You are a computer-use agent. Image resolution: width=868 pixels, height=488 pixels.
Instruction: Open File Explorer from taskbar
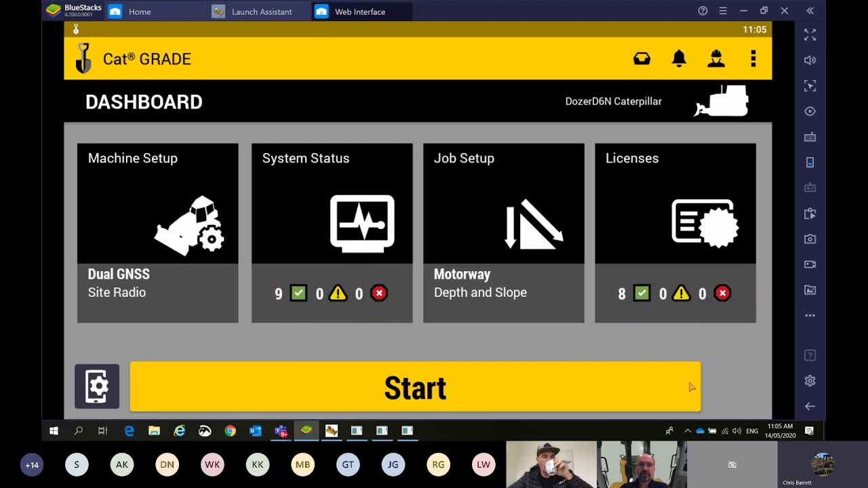click(x=154, y=430)
